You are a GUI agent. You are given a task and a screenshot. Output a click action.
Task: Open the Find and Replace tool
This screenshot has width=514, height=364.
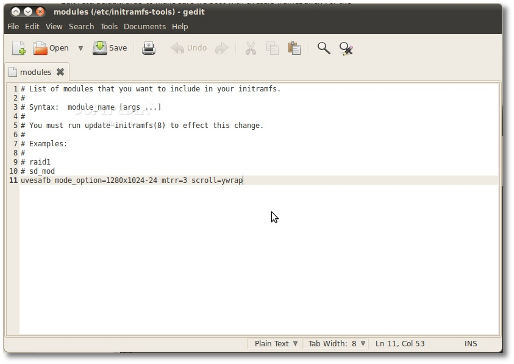pos(346,48)
